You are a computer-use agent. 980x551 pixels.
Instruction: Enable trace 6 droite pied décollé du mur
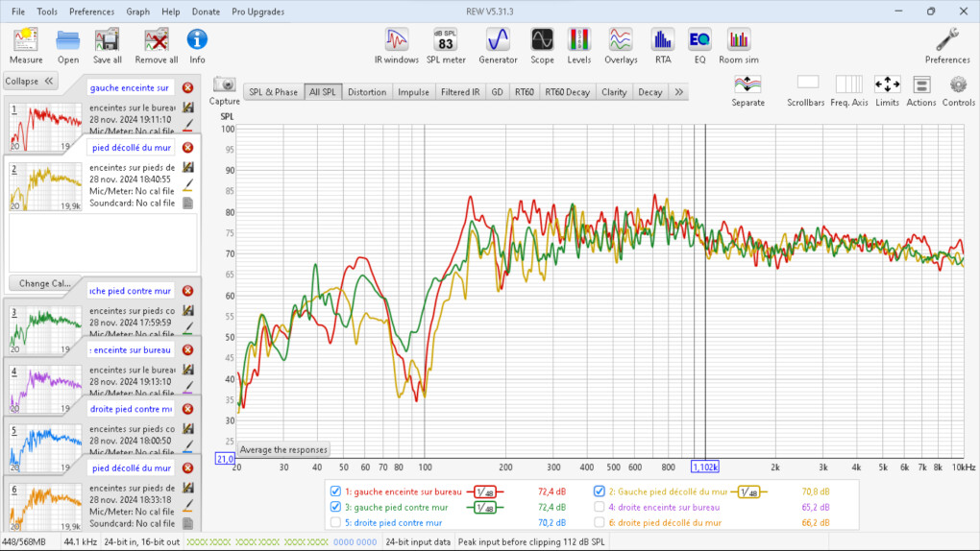(600, 522)
